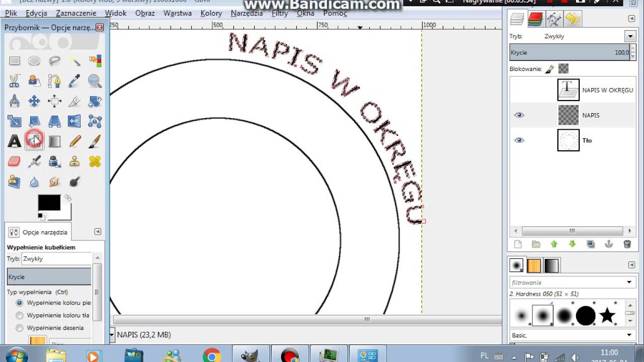The image size is (644, 362).
Task: Toggle lock alpha channel checkerboard icon
Action: coord(563,69)
